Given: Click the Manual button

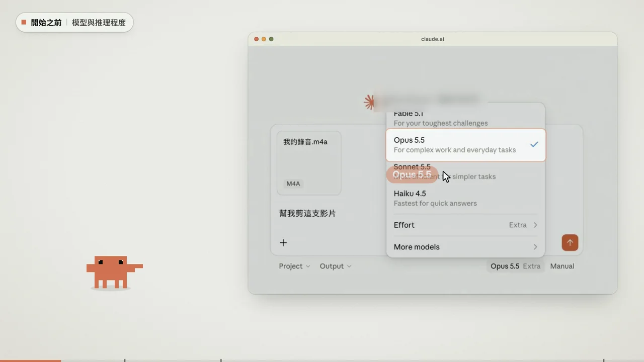Looking at the screenshot, I should coord(562,266).
